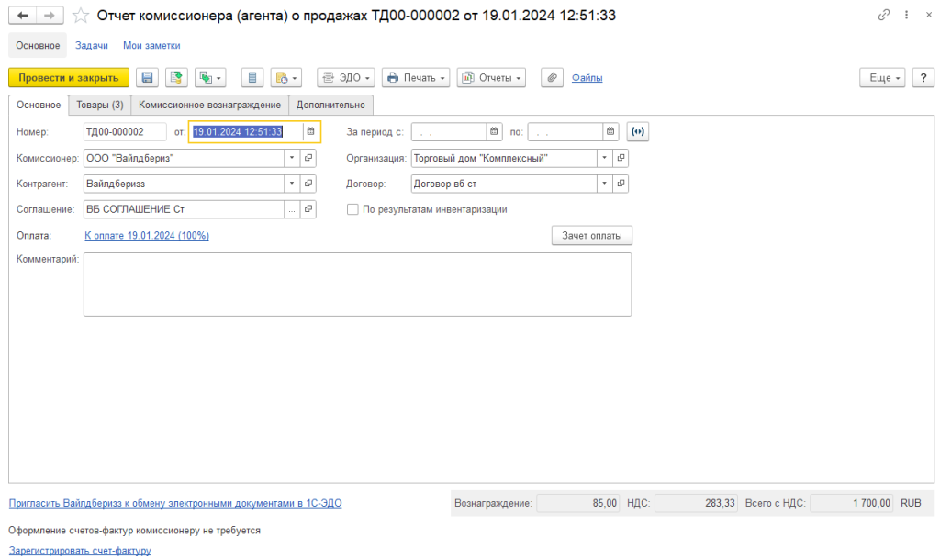Open the Организация record card icon

(621, 158)
